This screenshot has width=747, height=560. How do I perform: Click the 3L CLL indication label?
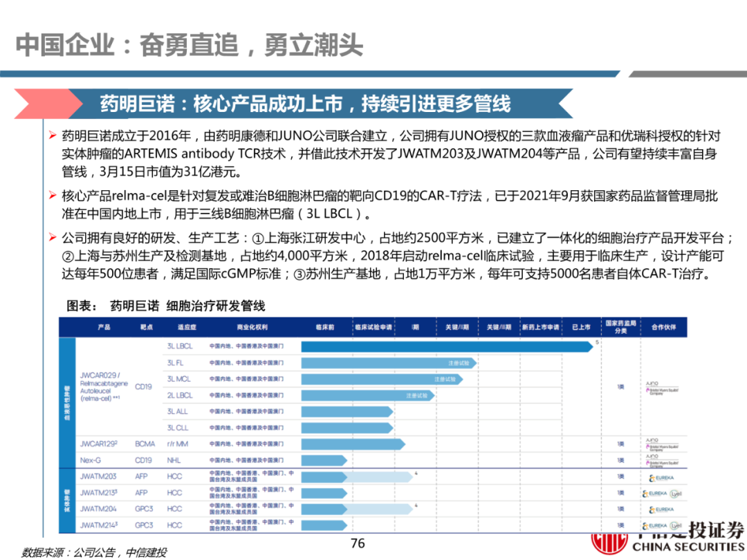pyautogui.click(x=177, y=428)
